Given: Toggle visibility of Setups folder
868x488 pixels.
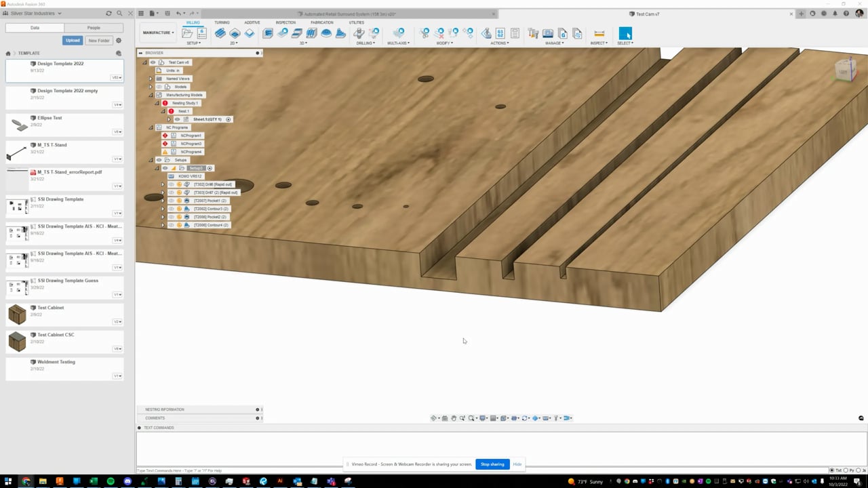Looking at the screenshot, I should coord(159,160).
